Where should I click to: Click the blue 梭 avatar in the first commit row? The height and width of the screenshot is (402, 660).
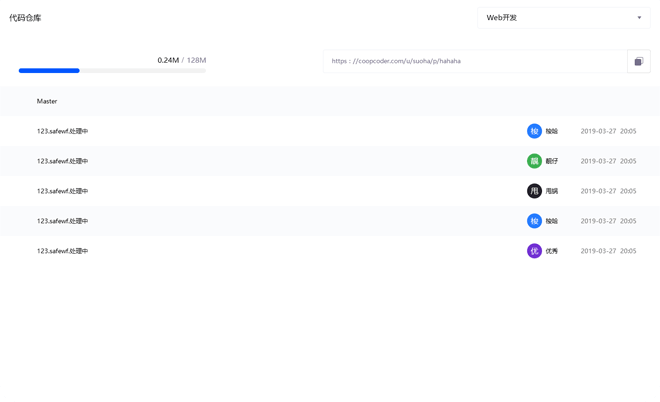pos(534,131)
